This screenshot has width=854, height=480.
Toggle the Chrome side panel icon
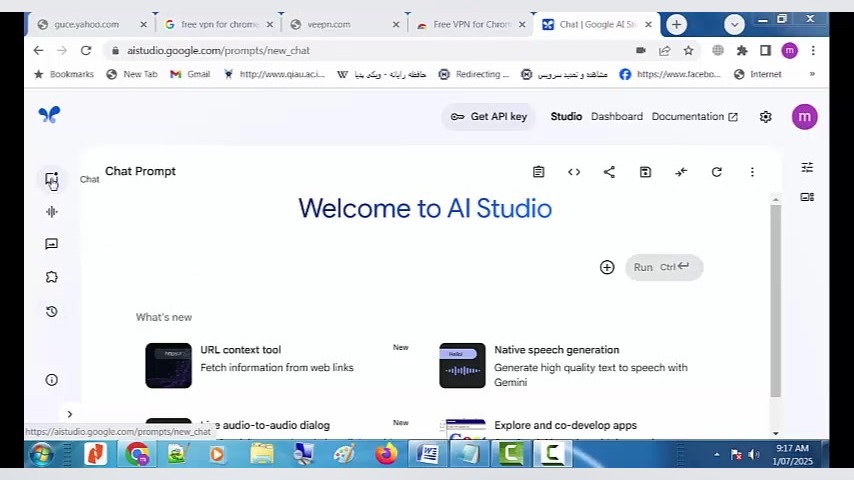765,51
